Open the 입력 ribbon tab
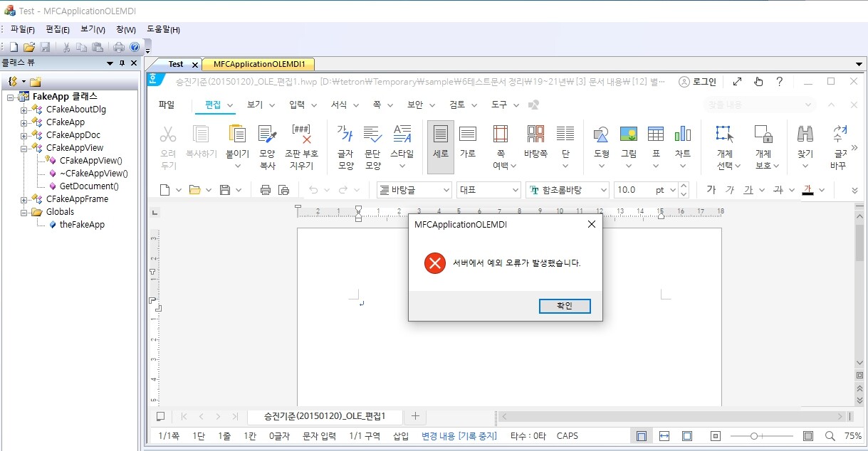Image resolution: width=868 pixels, height=451 pixels. click(297, 105)
